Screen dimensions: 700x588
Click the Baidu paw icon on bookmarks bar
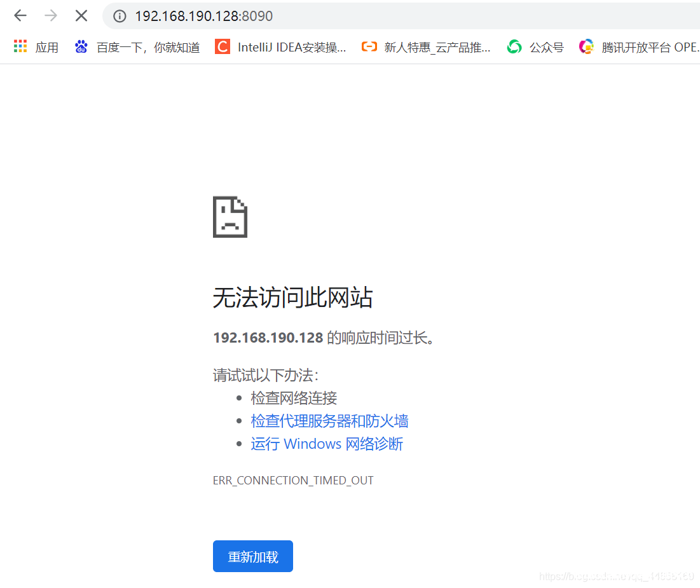coord(81,46)
